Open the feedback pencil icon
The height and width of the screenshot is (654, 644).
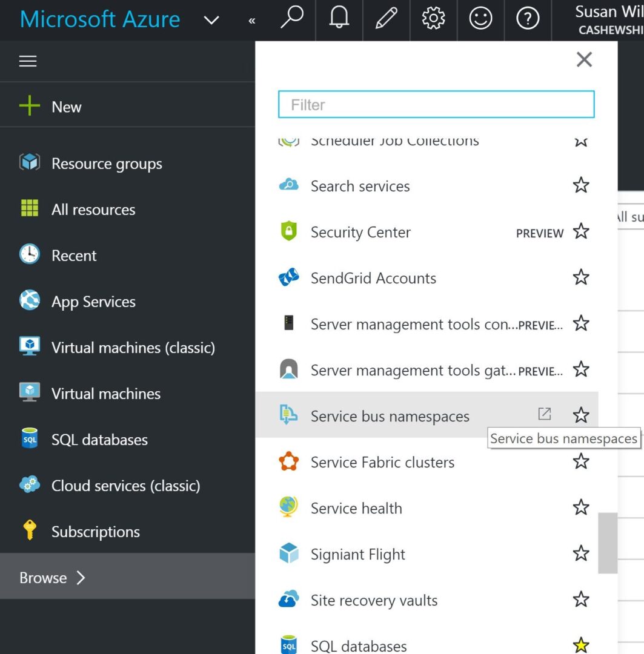point(386,18)
